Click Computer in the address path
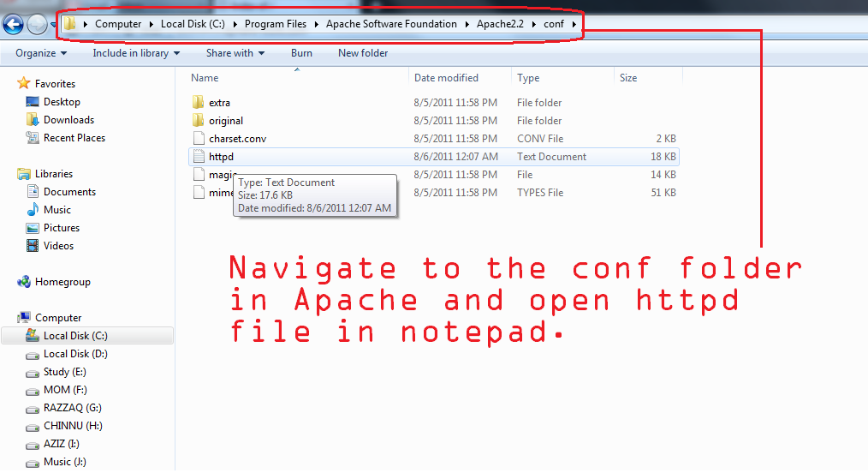This screenshot has width=868, height=473. (118, 24)
